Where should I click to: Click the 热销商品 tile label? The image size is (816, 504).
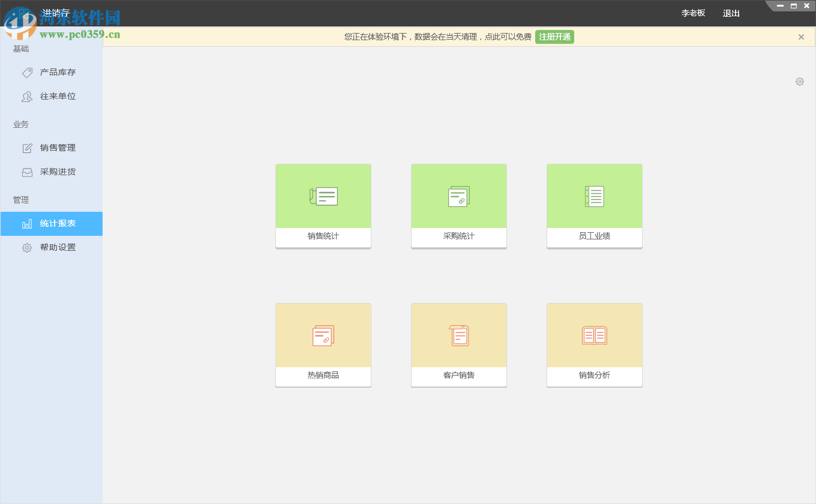tap(323, 376)
